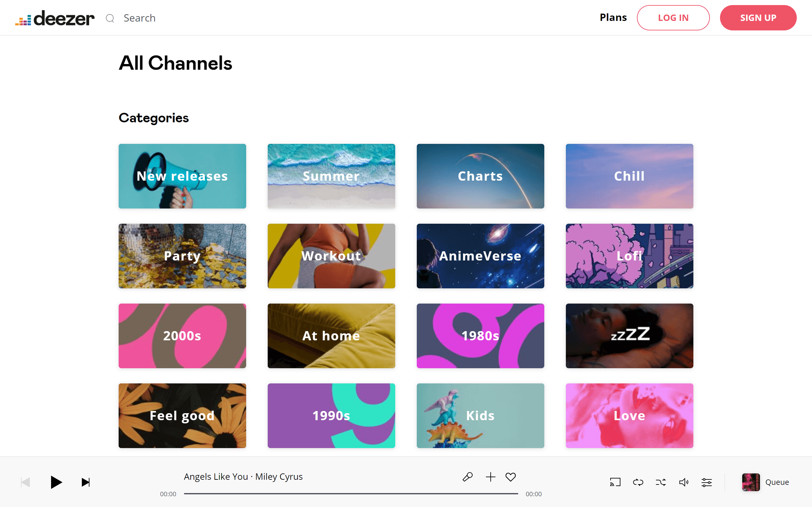The width and height of the screenshot is (812, 507).
Task: Open the Plans page
Action: coord(613,17)
